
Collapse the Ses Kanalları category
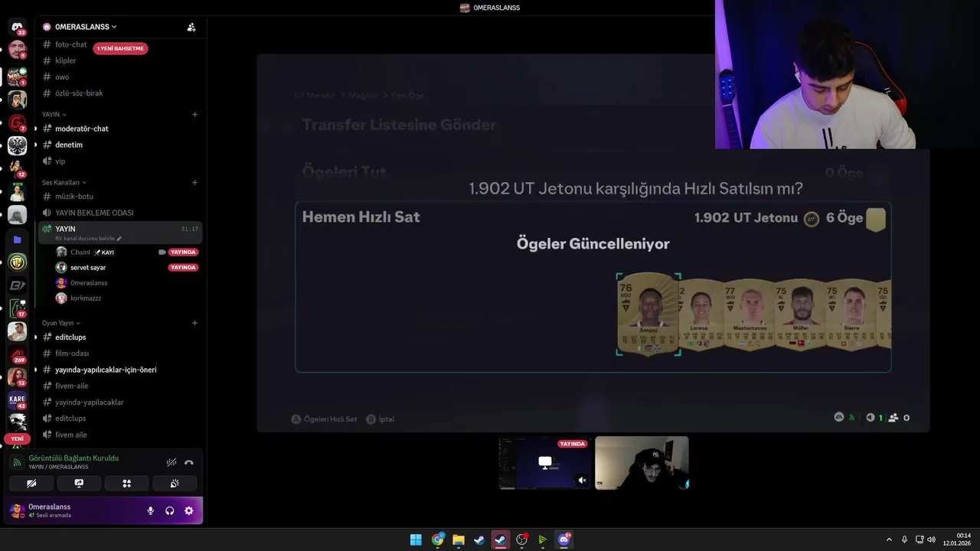click(64, 182)
